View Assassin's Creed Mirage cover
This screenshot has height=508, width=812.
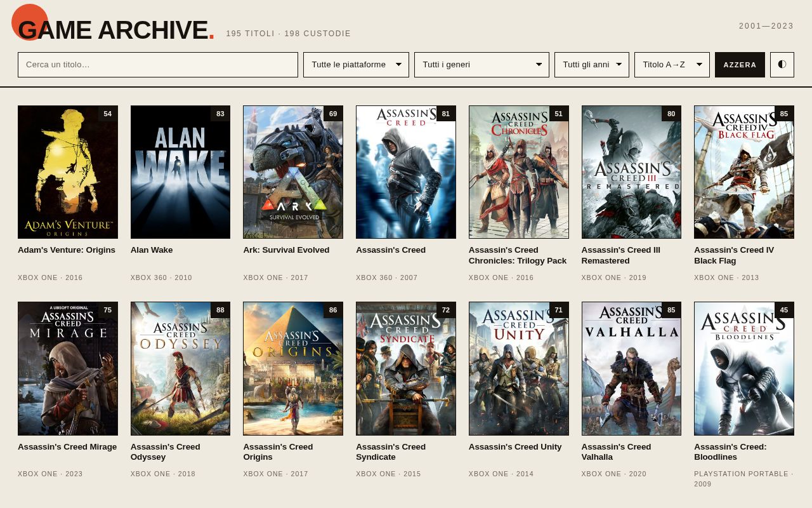tap(68, 368)
